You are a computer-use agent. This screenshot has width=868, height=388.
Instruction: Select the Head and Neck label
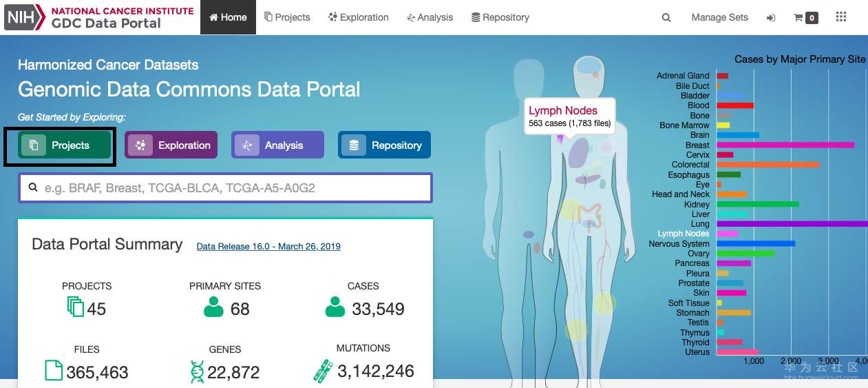coord(681,194)
